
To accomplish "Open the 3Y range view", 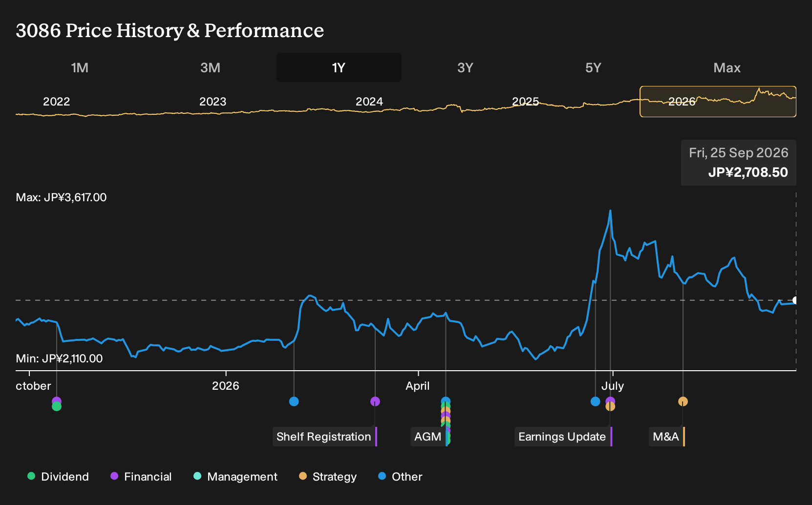I will tap(465, 67).
